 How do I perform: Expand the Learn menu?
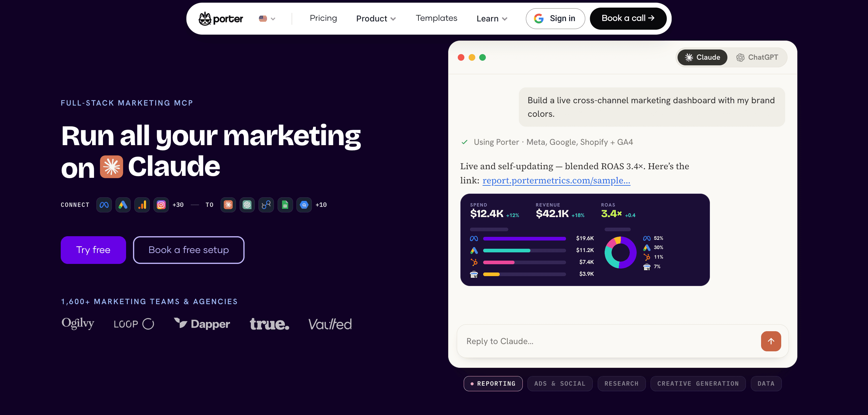tap(492, 18)
